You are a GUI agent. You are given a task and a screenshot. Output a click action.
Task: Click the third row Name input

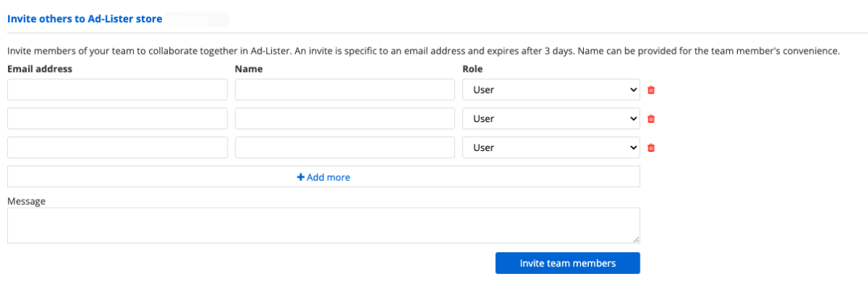pos(345,148)
